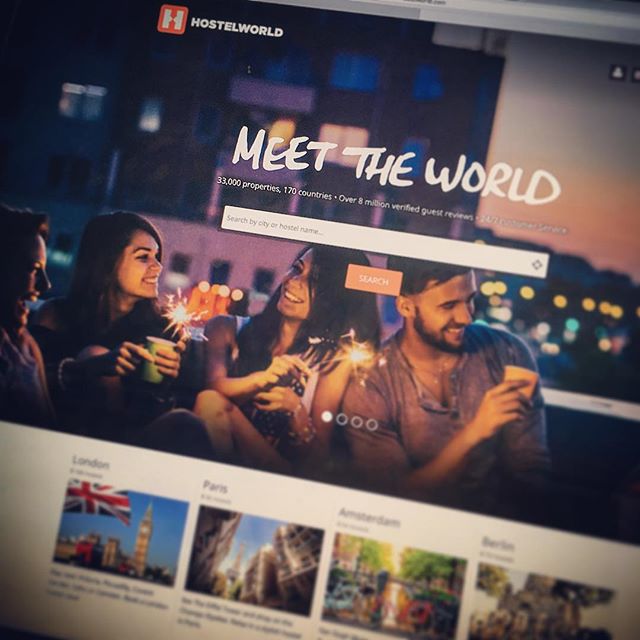Open the Berlin destination thumbnail

coord(541,601)
